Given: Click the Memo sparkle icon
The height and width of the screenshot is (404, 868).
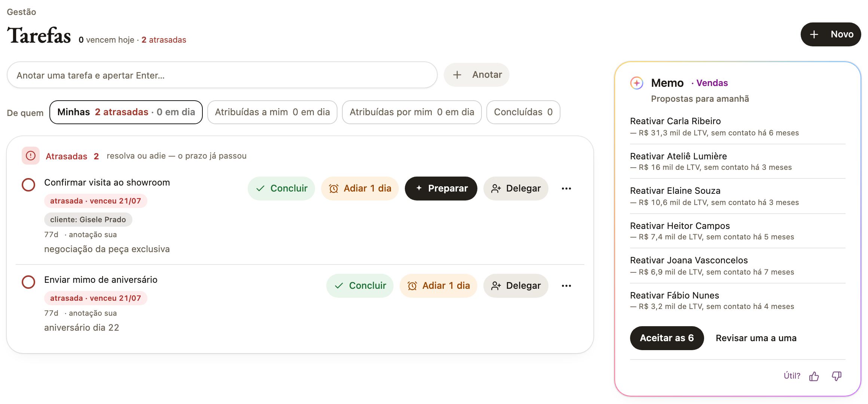Looking at the screenshot, I should coord(637,83).
